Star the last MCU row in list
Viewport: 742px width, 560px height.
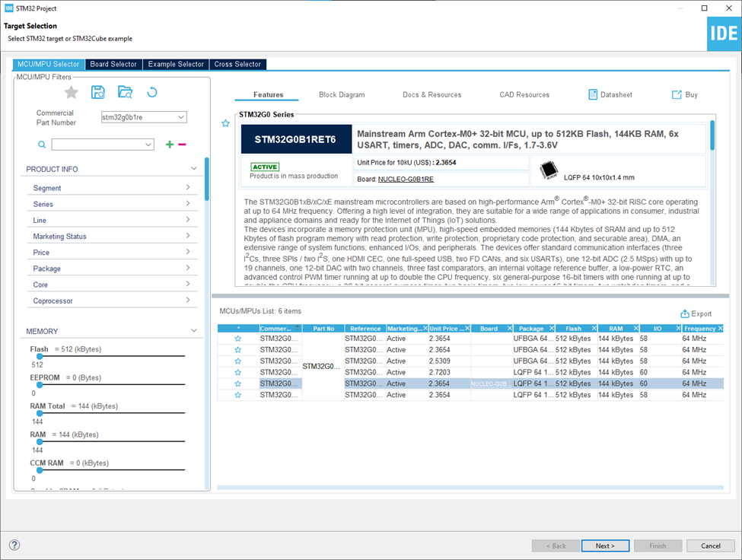tap(238, 395)
